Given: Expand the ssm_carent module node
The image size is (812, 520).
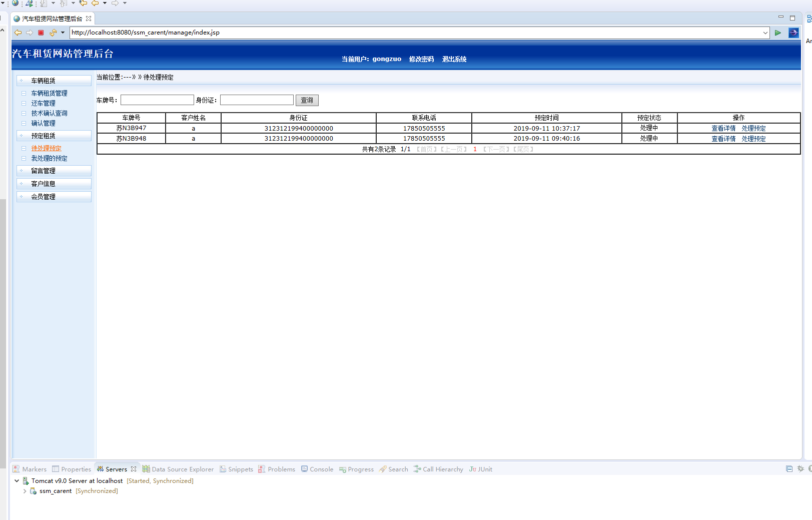Looking at the screenshot, I should [x=25, y=491].
